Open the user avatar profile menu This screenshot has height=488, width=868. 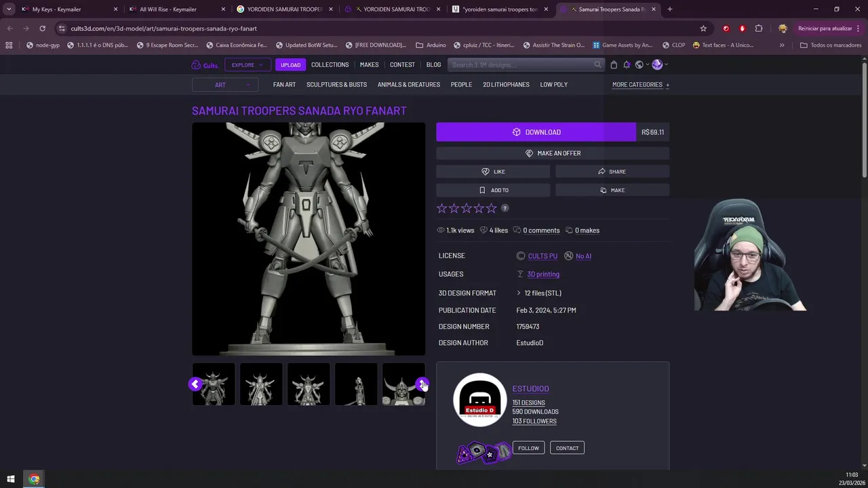[657, 64]
